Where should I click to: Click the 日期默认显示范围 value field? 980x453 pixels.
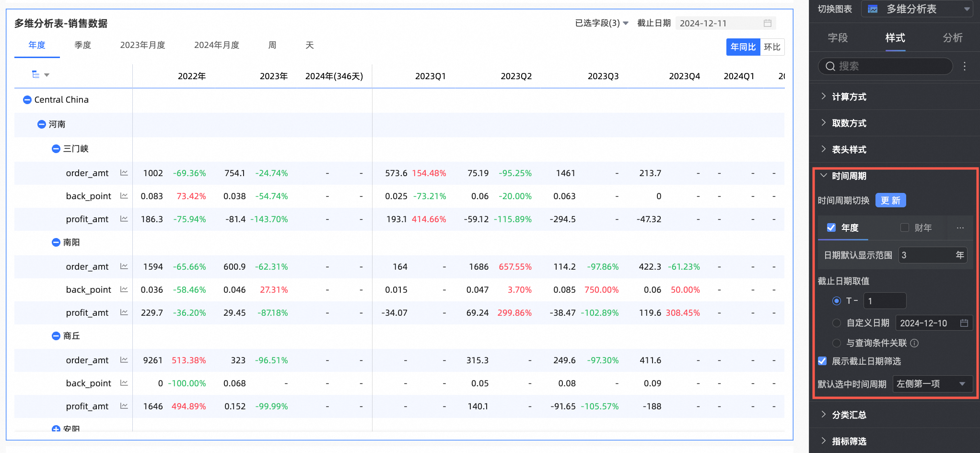(x=933, y=255)
